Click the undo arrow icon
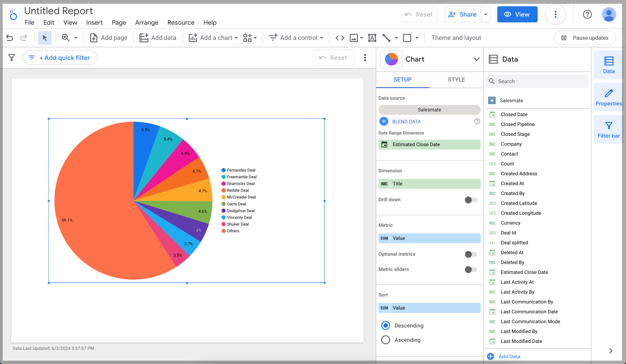The image size is (626, 364). coord(10,38)
